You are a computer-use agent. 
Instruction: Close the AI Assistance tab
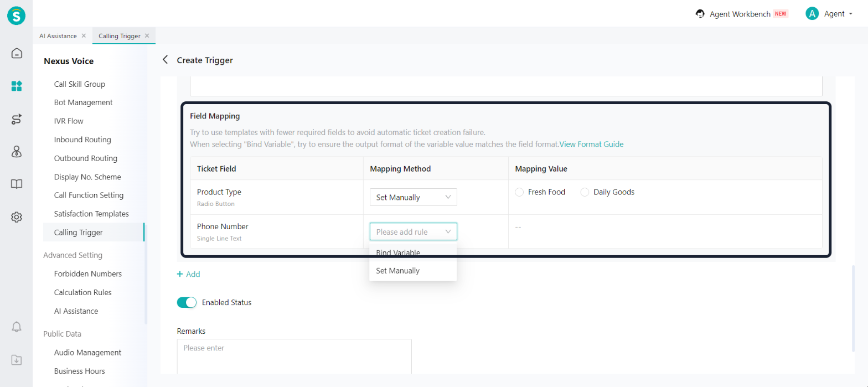click(84, 35)
